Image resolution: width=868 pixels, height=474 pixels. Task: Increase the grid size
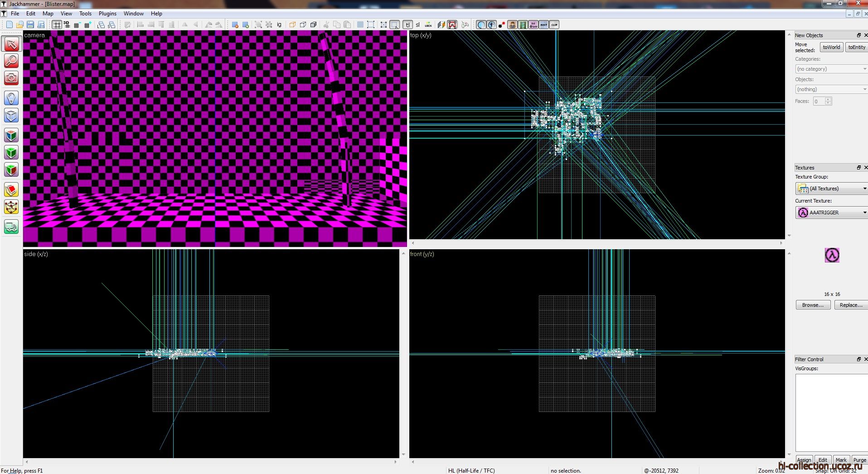click(87, 24)
